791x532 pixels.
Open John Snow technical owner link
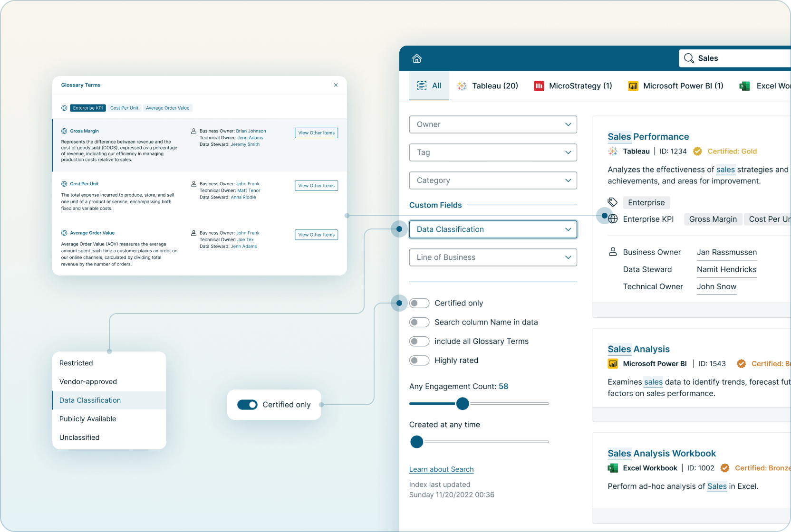point(717,286)
